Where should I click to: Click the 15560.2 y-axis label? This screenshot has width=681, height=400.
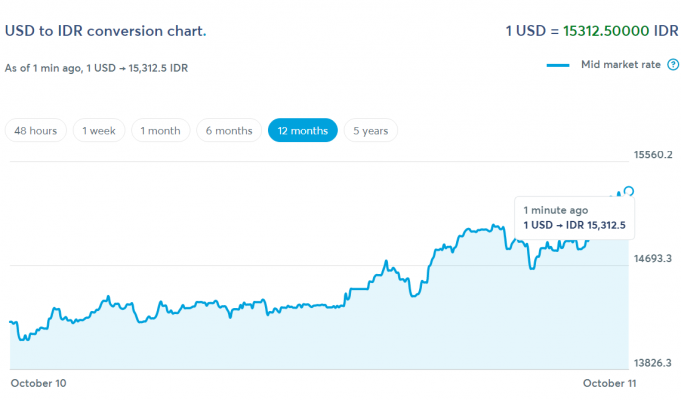[653, 155]
